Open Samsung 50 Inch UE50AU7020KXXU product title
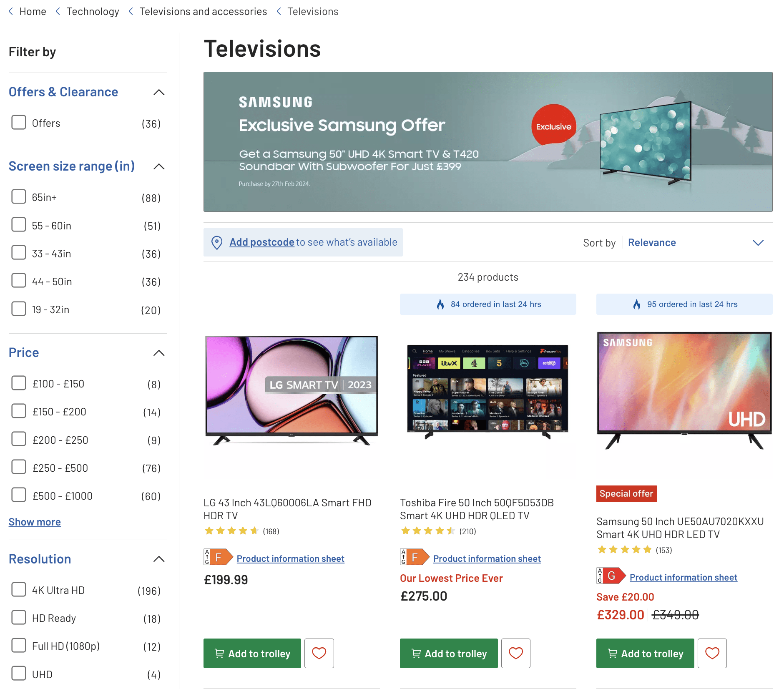Viewport: 784px width, 689px height. (x=680, y=528)
